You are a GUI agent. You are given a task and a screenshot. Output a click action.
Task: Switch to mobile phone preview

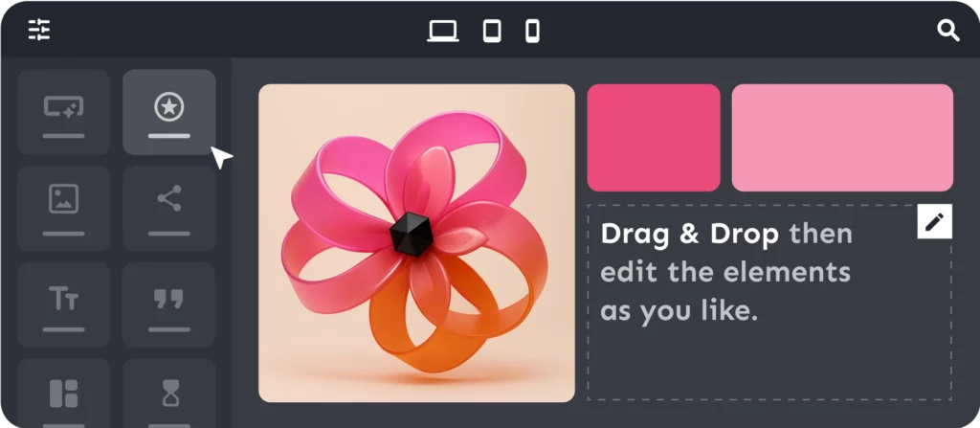532,31
